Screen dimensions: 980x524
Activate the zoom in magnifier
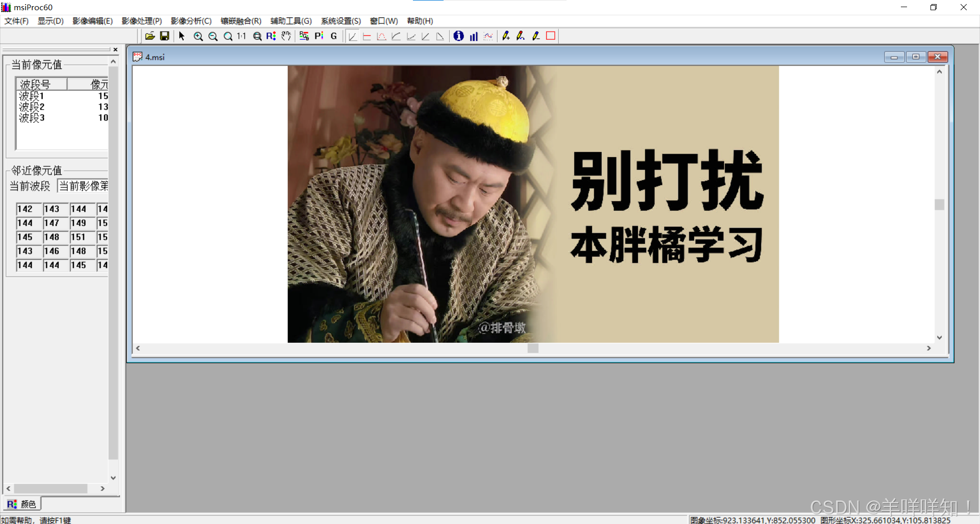tap(198, 36)
